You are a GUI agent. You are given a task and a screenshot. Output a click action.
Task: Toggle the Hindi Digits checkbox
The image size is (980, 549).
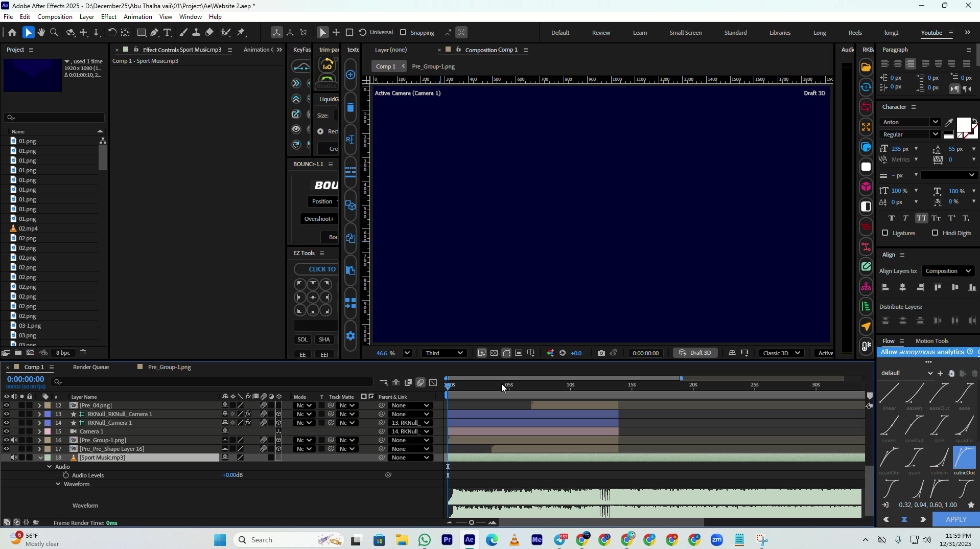coord(935,233)
